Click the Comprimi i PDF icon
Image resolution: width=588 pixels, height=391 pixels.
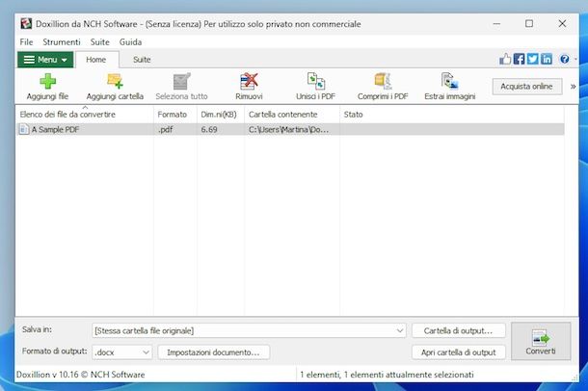click(383, 81)
